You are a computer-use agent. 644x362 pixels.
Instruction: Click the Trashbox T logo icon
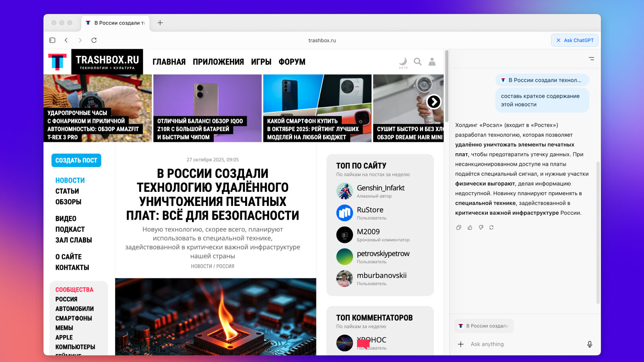coord(57,62)
